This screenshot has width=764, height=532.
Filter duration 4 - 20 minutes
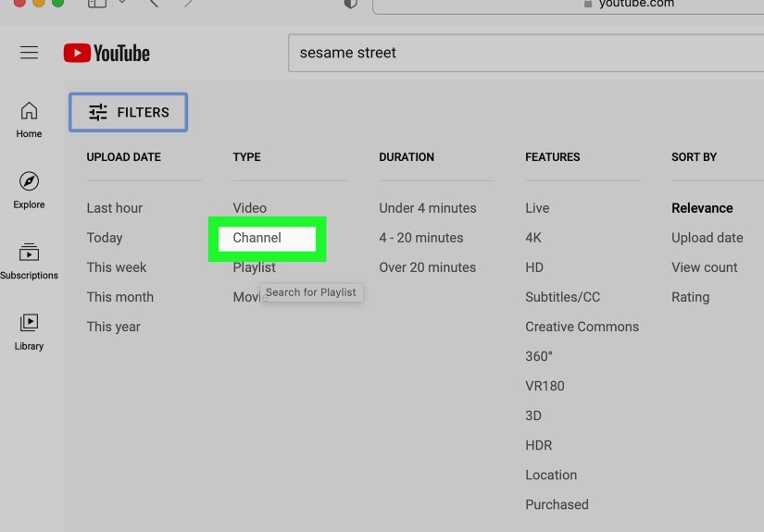tap(421, 238)
